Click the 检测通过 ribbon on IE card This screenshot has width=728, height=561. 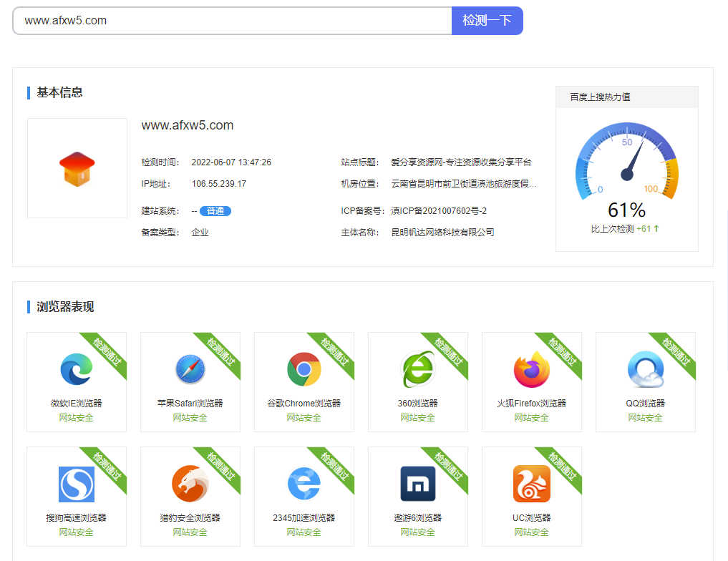pos(107,352)
